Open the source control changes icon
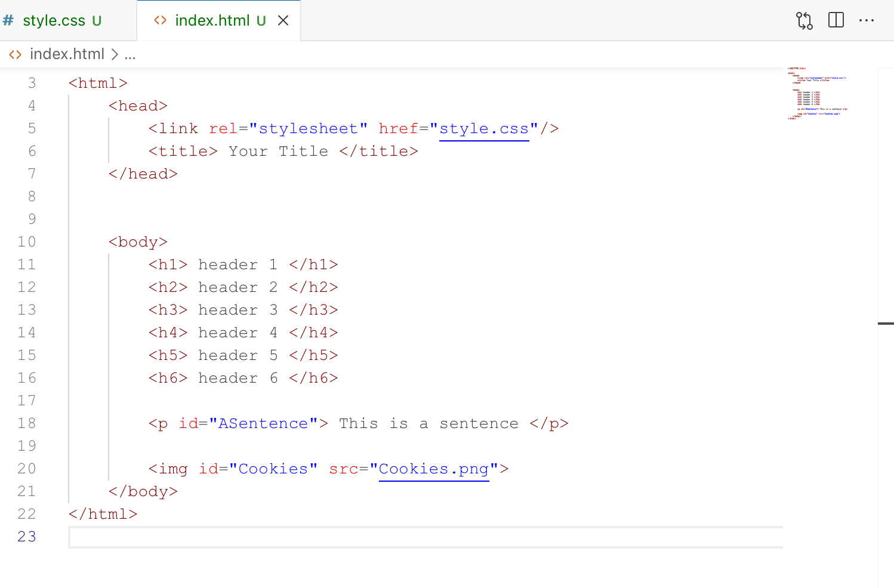Screen dimensions: 894x588 pos(804,21)
